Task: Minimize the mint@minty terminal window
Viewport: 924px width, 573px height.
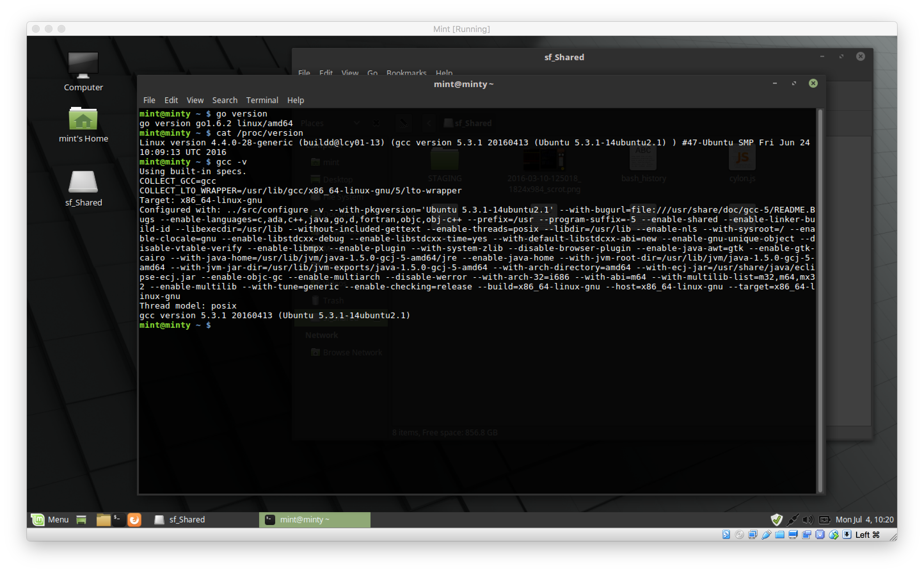Action: (775, 83)
